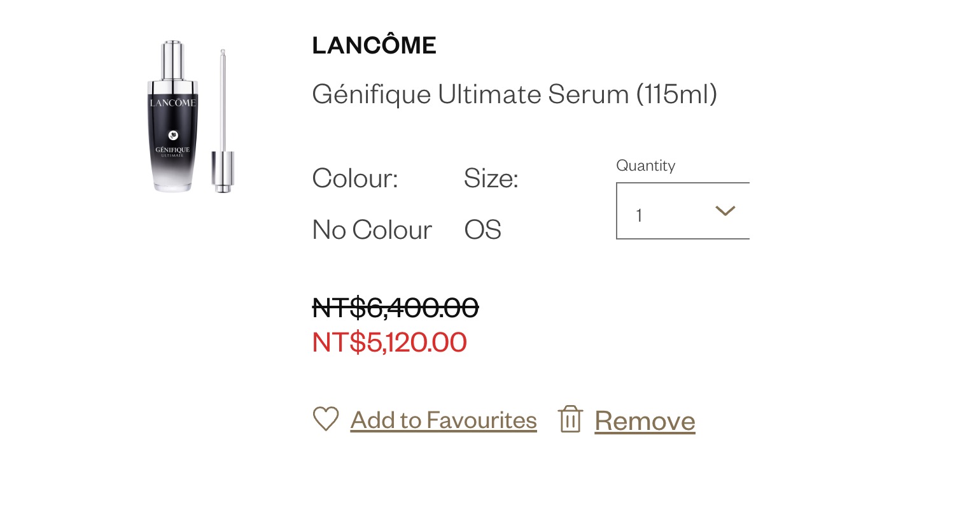Click the crossed-out price NT$6,400.00

click(x=395, y=308)
